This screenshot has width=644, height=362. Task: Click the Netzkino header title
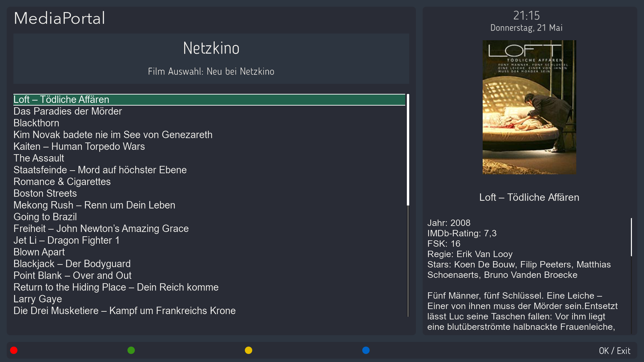coord(211,48)
